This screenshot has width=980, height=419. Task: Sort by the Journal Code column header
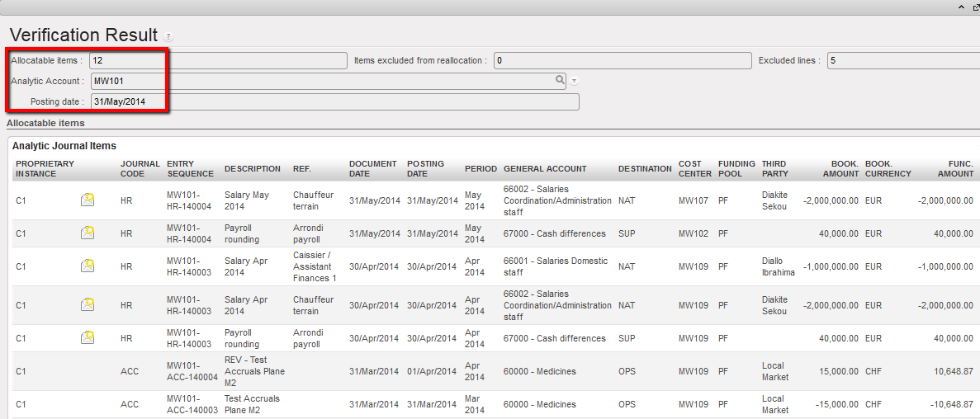[134, 168]
